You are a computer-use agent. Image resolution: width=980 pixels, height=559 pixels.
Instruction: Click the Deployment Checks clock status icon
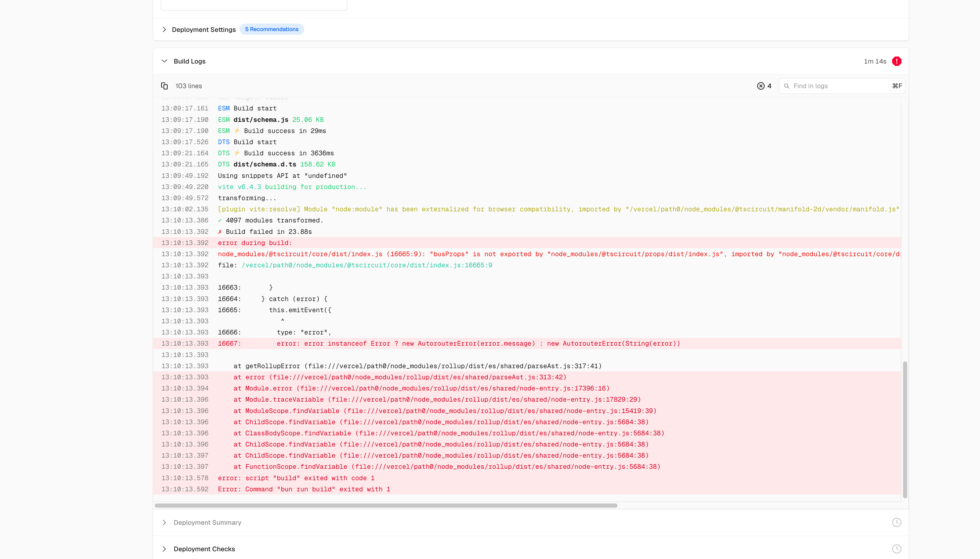[897, 549]
